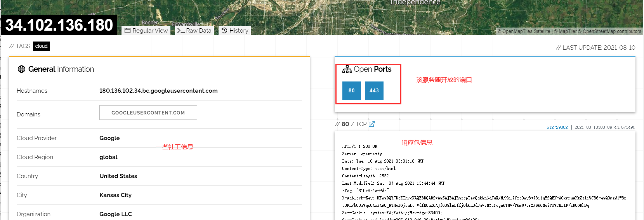Screen dimensions: 644x220
Task: Click the HTTP/1.1 200 OK response line
Action: tap(359, 147)
